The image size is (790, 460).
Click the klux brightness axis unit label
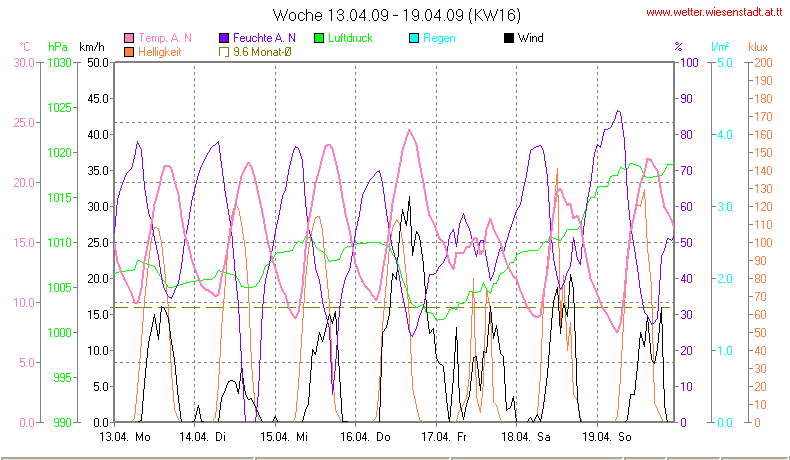[x=758, y=47]
